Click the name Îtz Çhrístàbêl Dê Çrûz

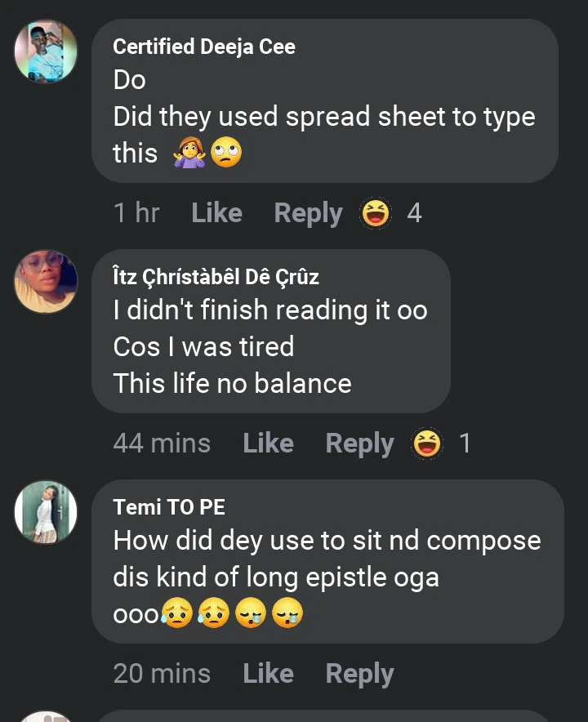216,277
